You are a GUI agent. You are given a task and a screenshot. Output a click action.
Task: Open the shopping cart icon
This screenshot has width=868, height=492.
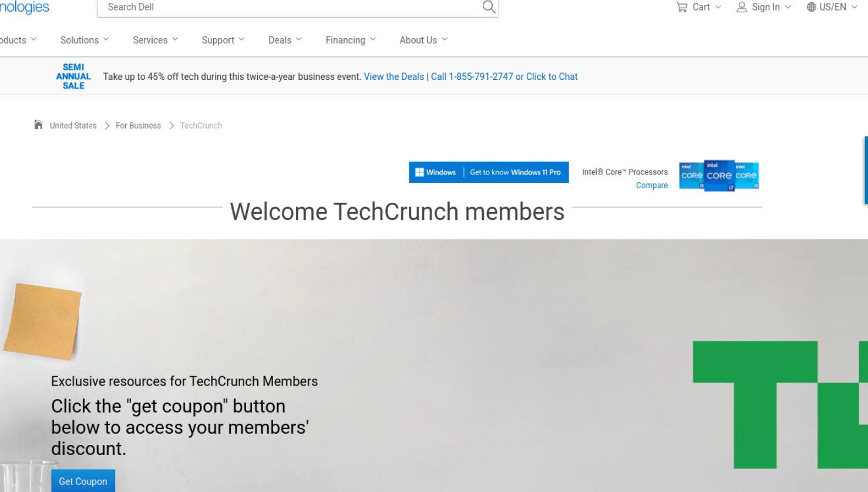pos(682,7)
